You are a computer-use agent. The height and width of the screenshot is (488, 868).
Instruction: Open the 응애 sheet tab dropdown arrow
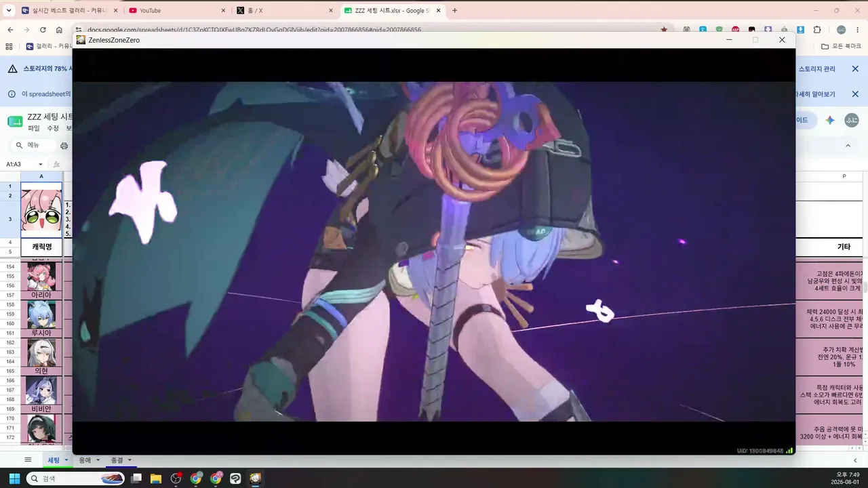(x=98, y=460)
